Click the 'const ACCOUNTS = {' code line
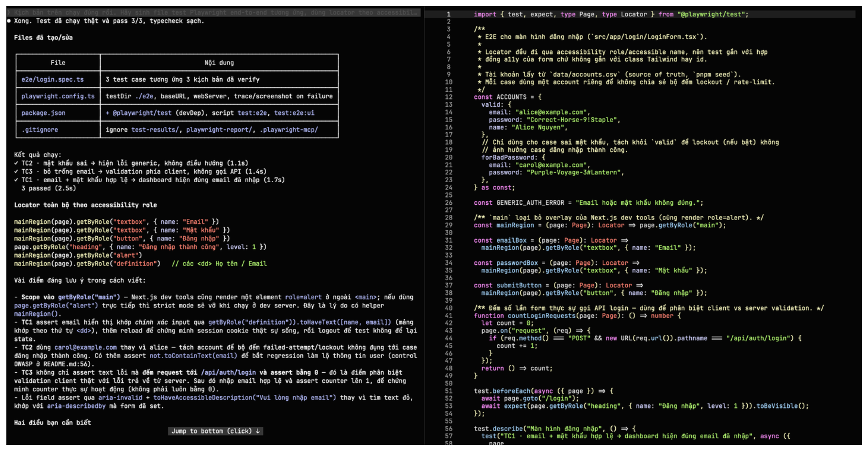 [x=508, y=97]
